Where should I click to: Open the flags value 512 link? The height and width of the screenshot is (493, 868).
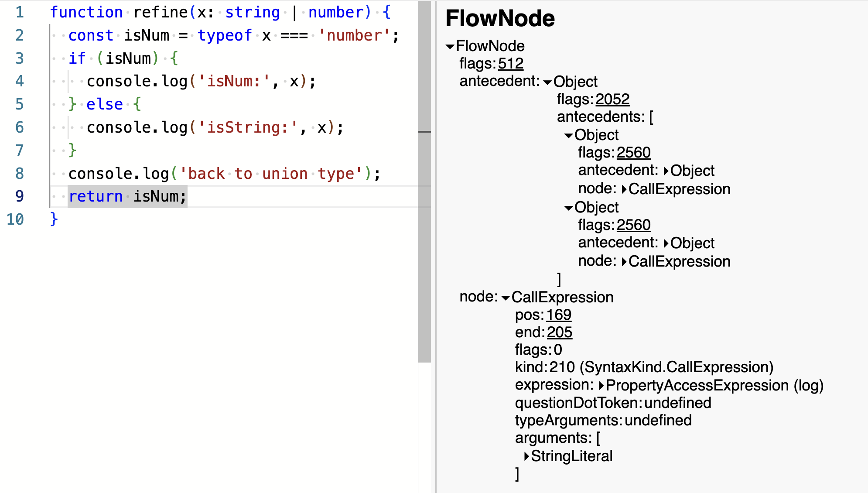click(x=511, y=64)
